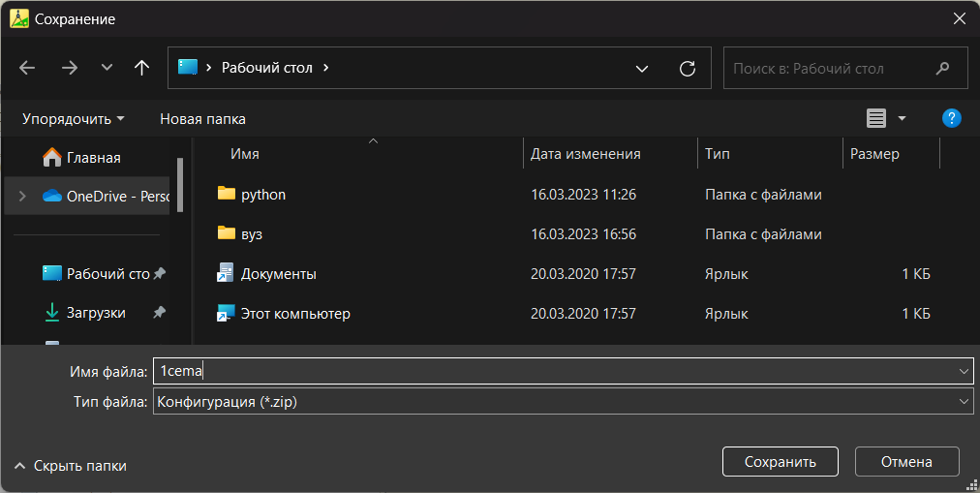Refresh the Рабочий стол folder view
Image resolution: width=980 pixels, height=493 pixels.
coord(688,68)
